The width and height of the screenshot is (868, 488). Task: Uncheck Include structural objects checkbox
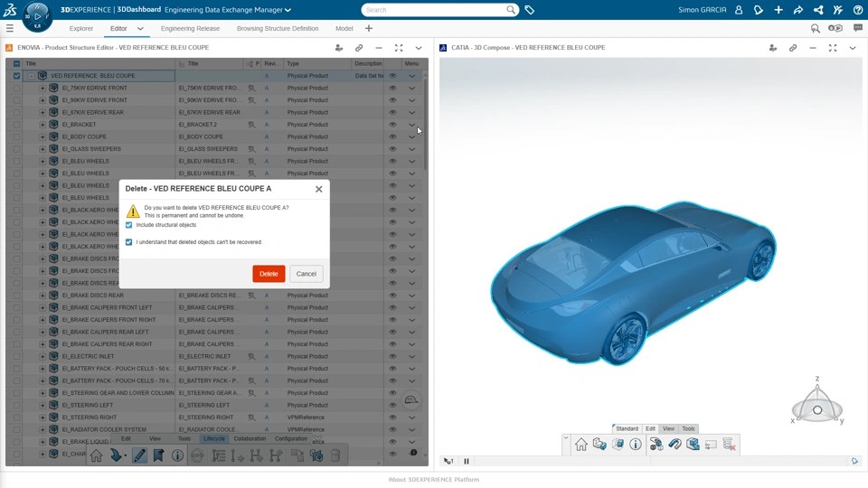129,225
